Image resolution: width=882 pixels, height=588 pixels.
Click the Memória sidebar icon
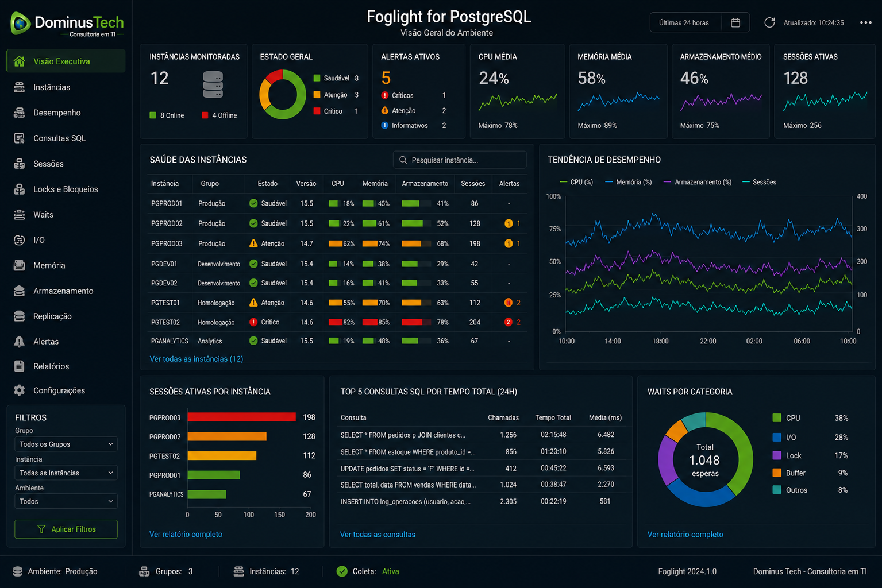19,265
